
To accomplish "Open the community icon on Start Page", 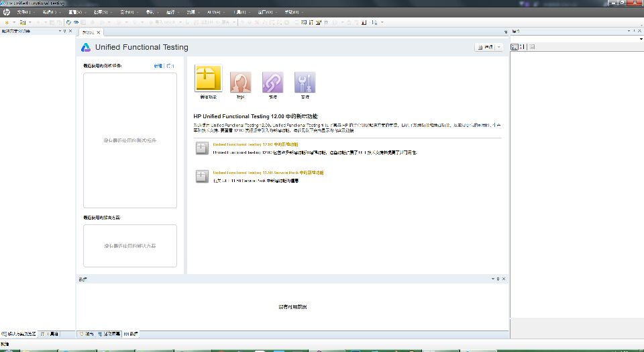I will coord(241,82).
